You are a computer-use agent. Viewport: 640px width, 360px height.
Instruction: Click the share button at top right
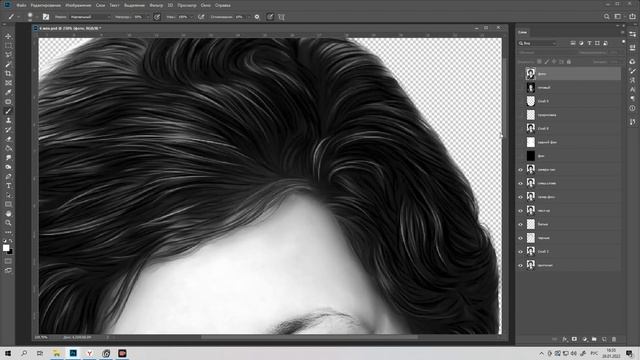[632, 17]
